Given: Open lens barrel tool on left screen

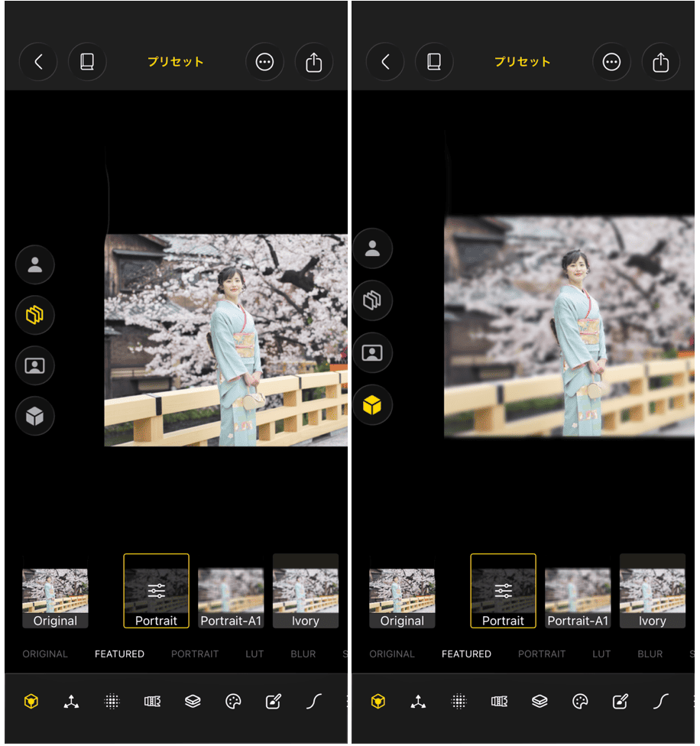Looking at the screenshot, I should [x=152, y=701].
